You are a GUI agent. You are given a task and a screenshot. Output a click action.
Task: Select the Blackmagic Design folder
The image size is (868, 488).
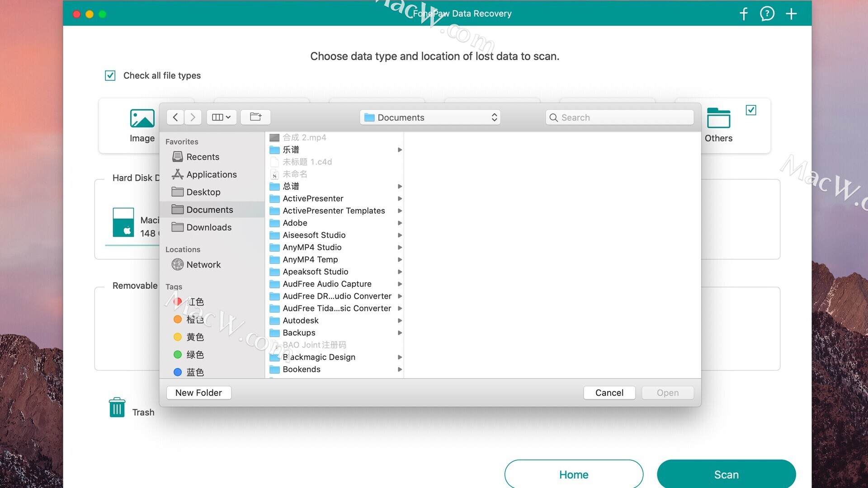tap(335, 357)
